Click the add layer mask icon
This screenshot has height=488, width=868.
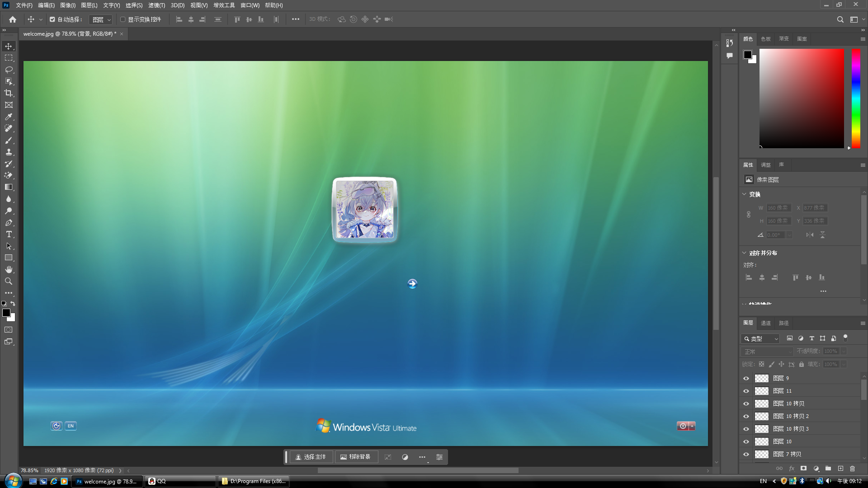(803, 469)
